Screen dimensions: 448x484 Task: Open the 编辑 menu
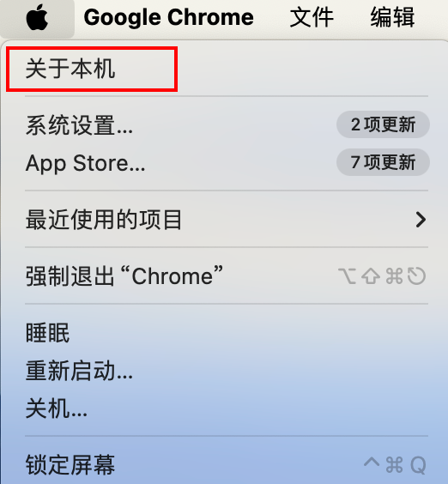[x=392, y=17]
